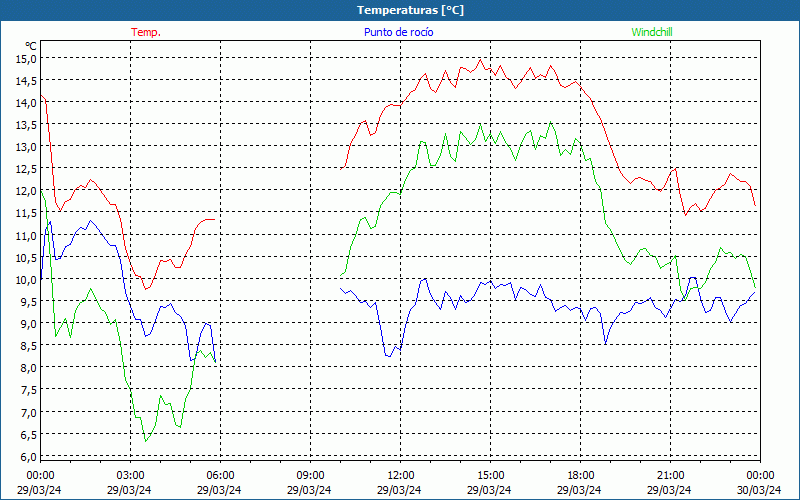Screen dimensions: 800x500
Task: Click the °C unit label above the y-axis
Action: (x=31, y=46)
